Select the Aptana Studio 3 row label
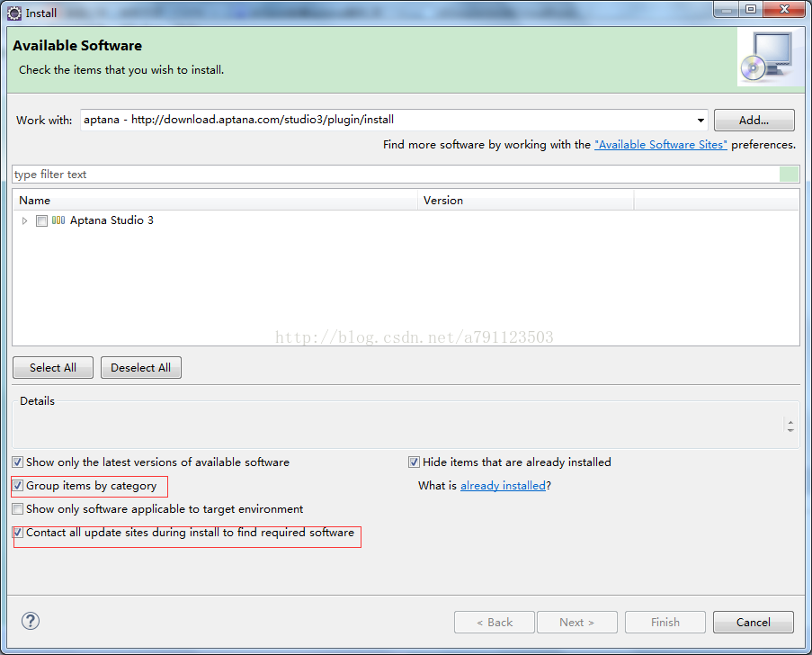812x655 pixels. [x=112, y=220]
